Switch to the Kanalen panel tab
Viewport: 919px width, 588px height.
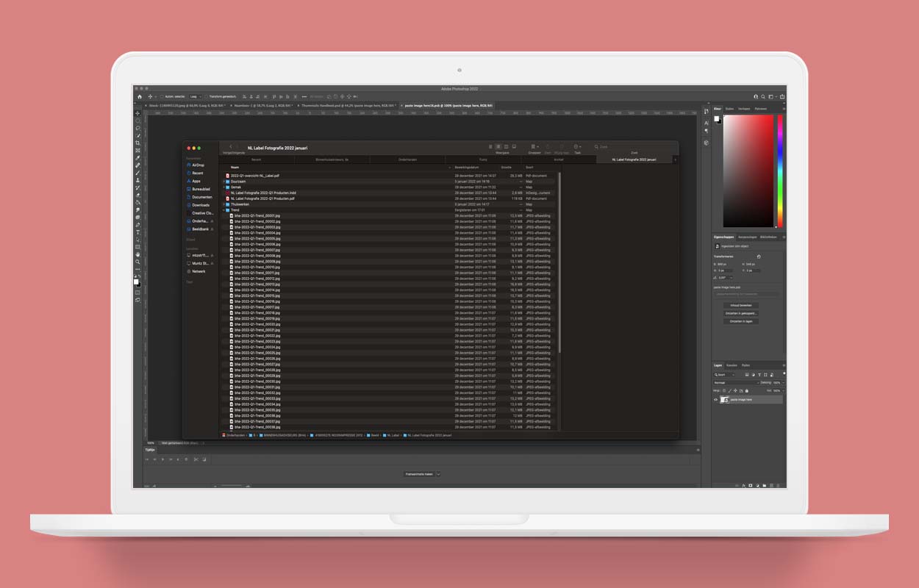click(x=732, y=365)
